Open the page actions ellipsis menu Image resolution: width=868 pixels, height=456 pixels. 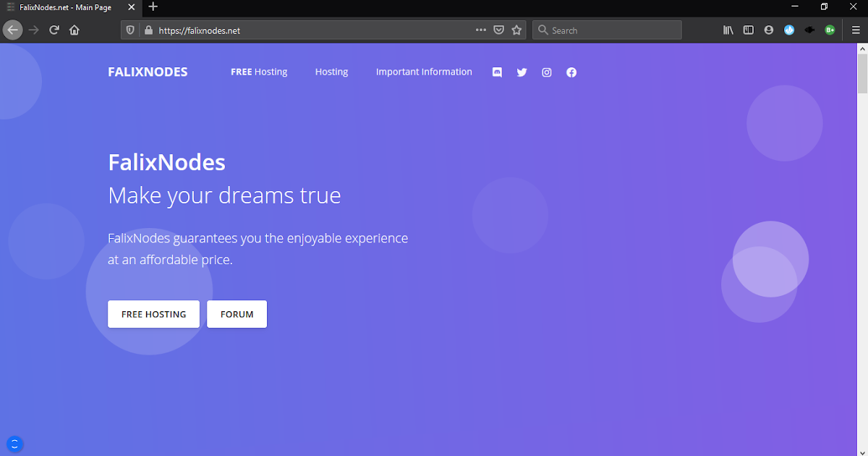coord(480,30)
